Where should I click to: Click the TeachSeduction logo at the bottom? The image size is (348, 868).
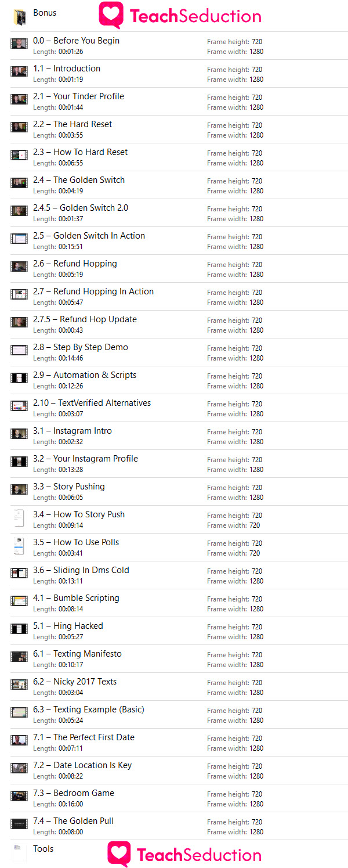tap(184, 854)
